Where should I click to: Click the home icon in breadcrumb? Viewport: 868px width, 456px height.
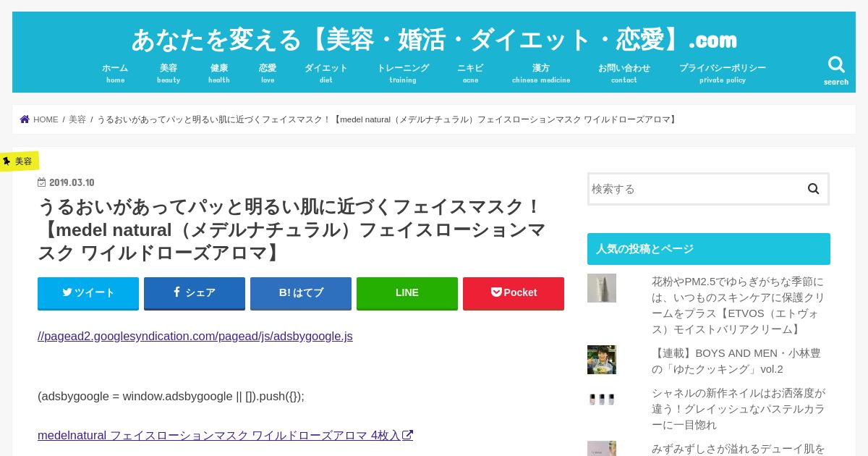(x=25, y=119)
